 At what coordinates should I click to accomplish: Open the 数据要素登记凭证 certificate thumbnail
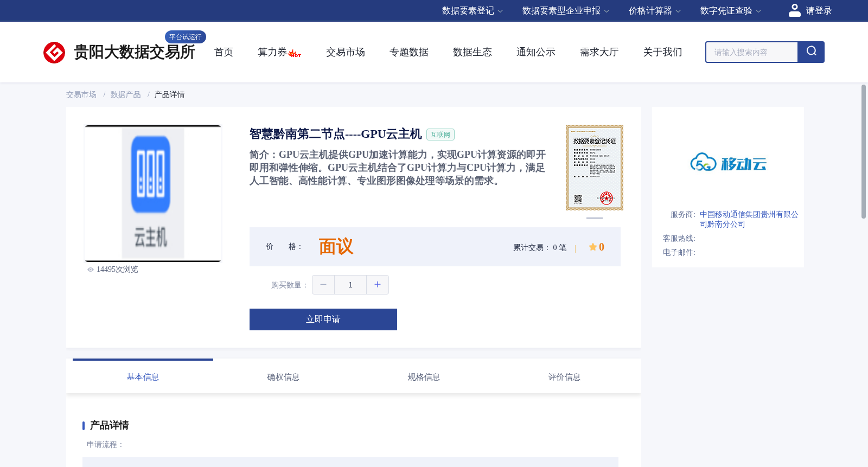595,168
